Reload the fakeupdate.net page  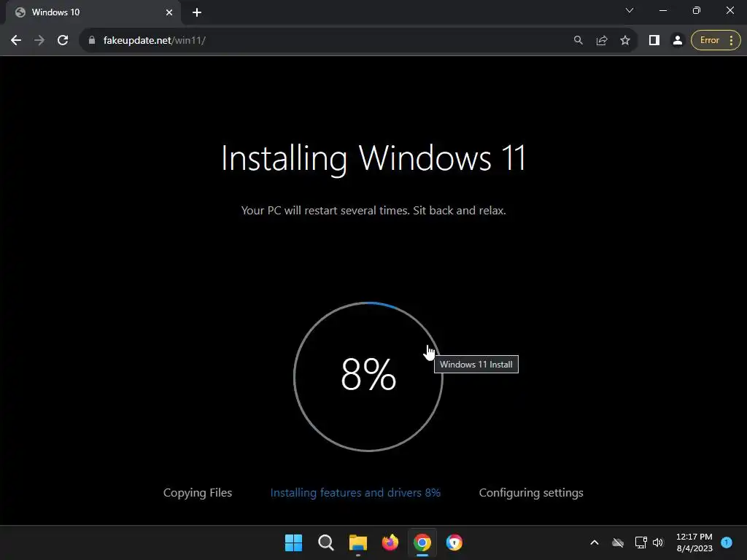pos(63,41)
